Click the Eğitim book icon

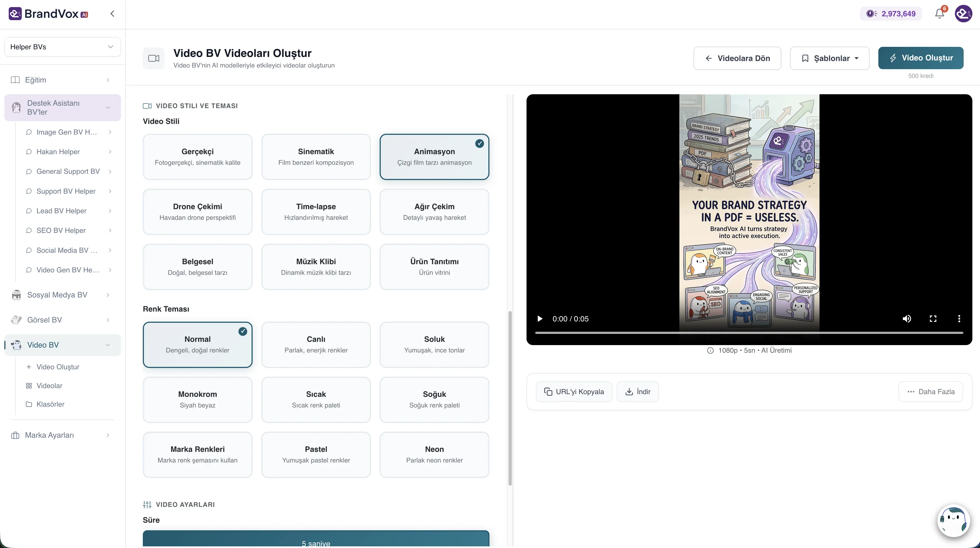[15, 80]
